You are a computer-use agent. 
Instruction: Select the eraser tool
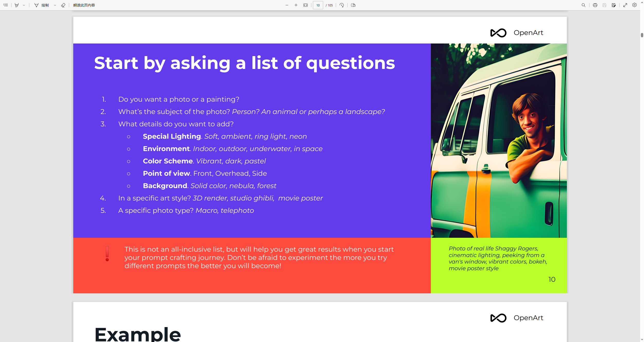click(x=63, y=5)
